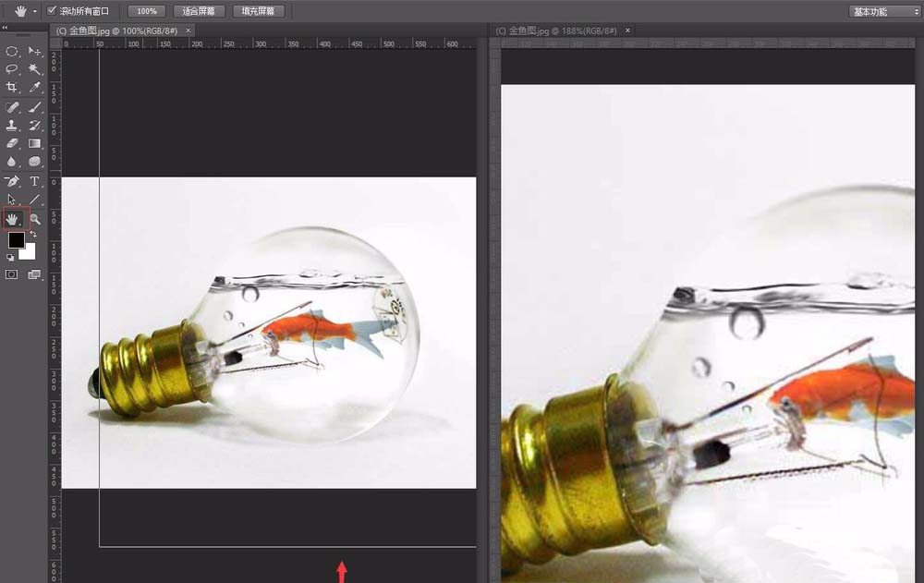This screenshot has height=583, width=924.
Task: Click the 适合屏幕 button
Action: (199, 11)
